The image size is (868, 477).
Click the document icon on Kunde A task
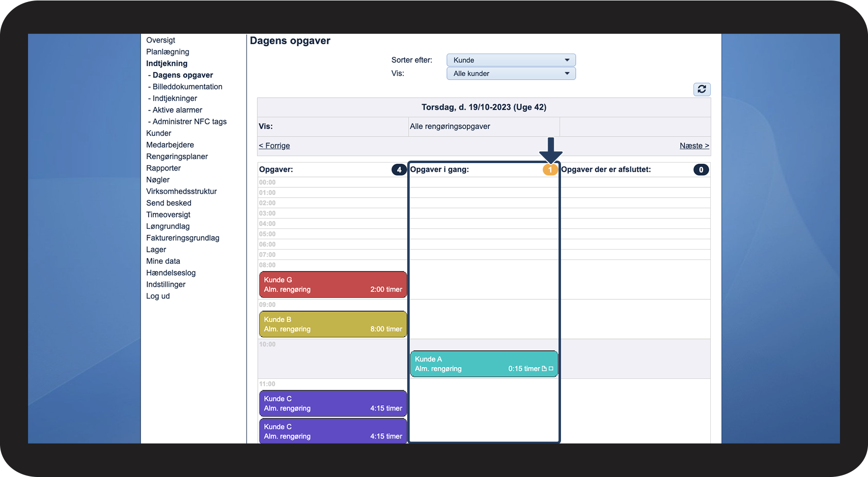click(x=544, y=368)
